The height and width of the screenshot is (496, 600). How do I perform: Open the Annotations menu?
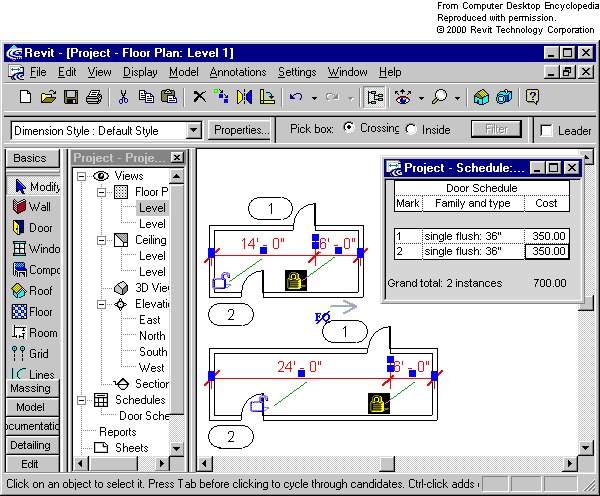[x=238, y=72]
